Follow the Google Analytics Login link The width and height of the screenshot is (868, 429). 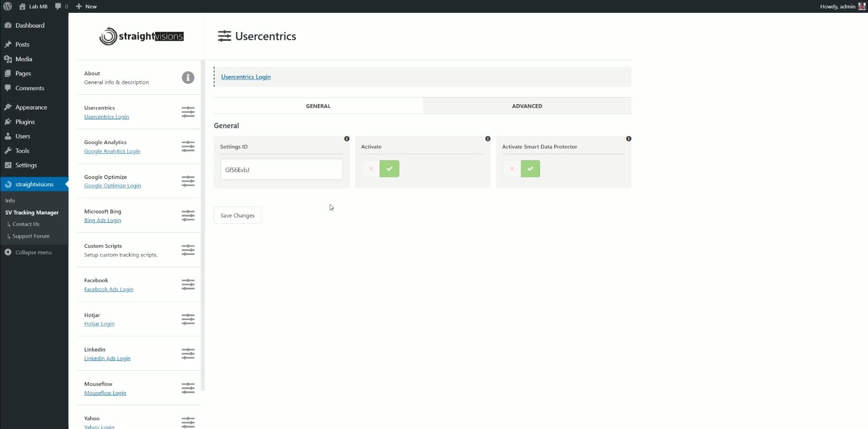coord(112,151)
